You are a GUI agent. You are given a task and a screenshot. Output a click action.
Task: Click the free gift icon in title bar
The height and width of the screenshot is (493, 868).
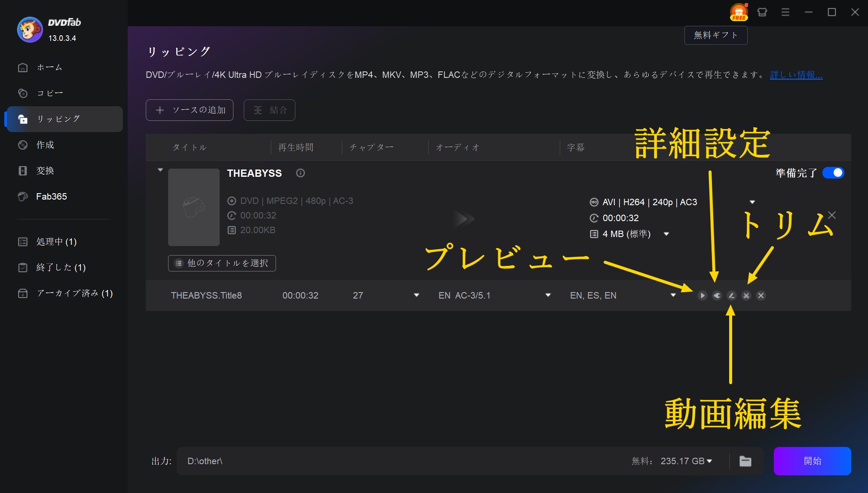point(739,12)
